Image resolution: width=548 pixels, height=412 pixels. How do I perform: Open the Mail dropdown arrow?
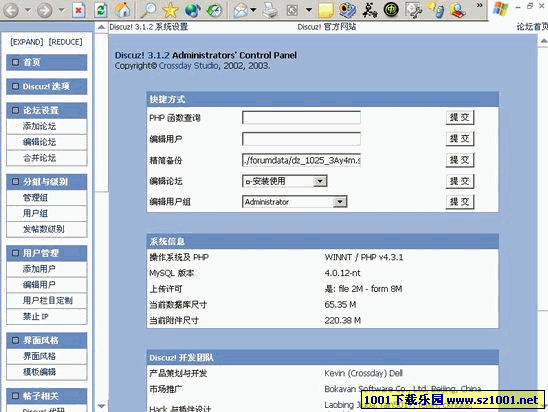click(253, 10)
